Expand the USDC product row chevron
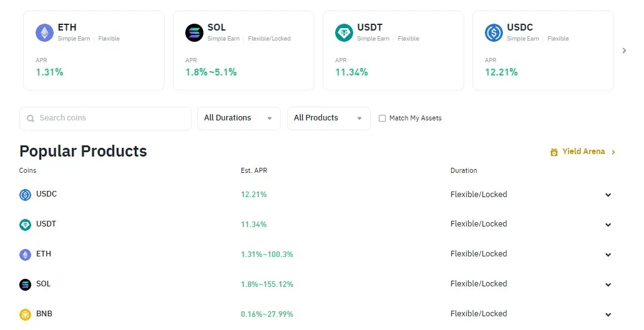Viewport: 644px width, 330px height. pos(608,195)
